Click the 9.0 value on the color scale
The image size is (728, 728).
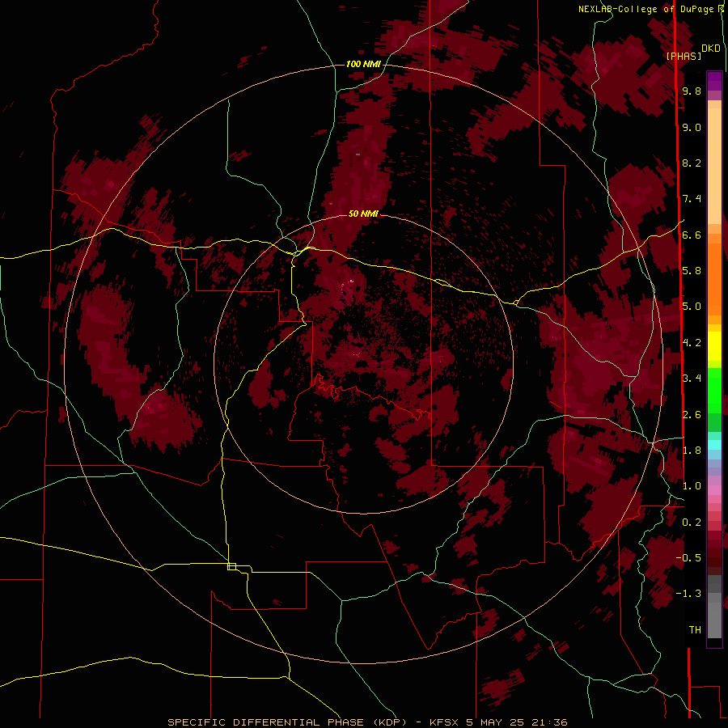[x=692, y=127]
